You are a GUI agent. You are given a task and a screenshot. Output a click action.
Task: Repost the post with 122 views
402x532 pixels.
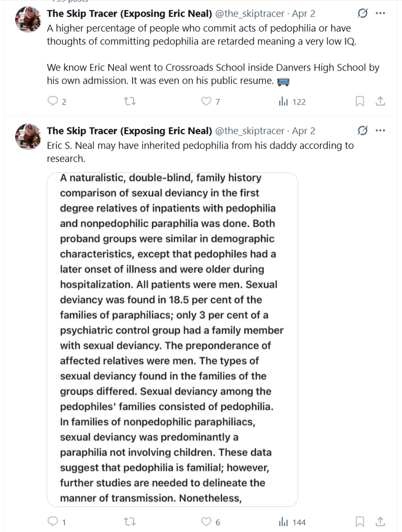pos(128,102)
